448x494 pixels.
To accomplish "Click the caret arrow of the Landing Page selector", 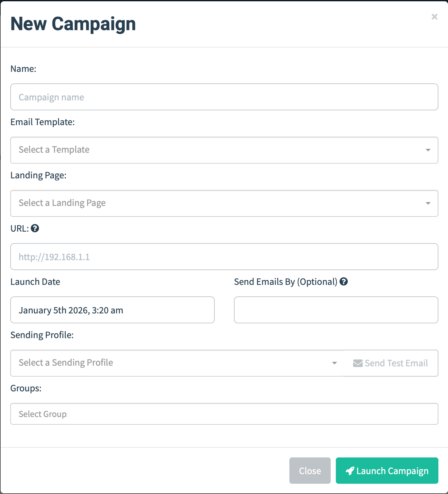I will (x=428, y=203).
